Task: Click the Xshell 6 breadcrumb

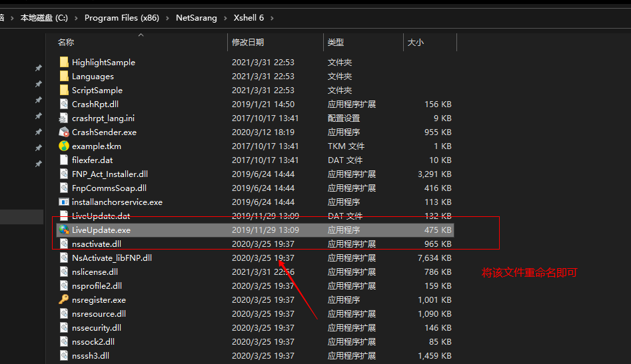Action: [x=249, y=18]
